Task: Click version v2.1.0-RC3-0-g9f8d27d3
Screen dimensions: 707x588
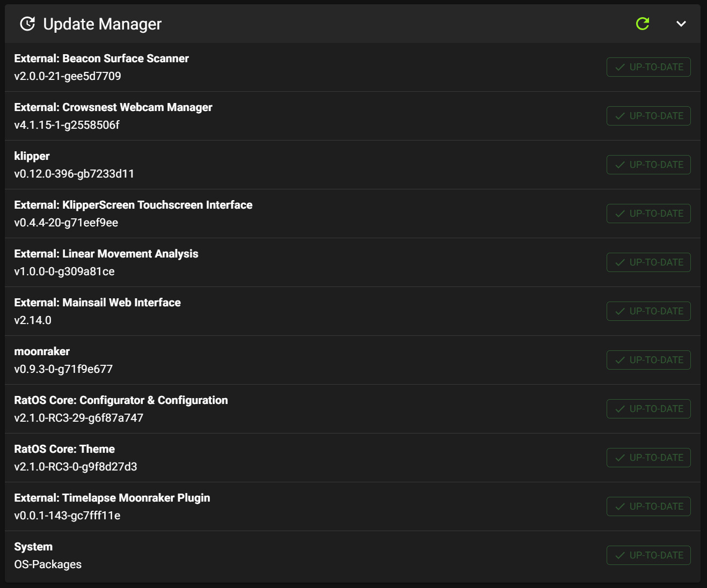Action: coord(76,467)
